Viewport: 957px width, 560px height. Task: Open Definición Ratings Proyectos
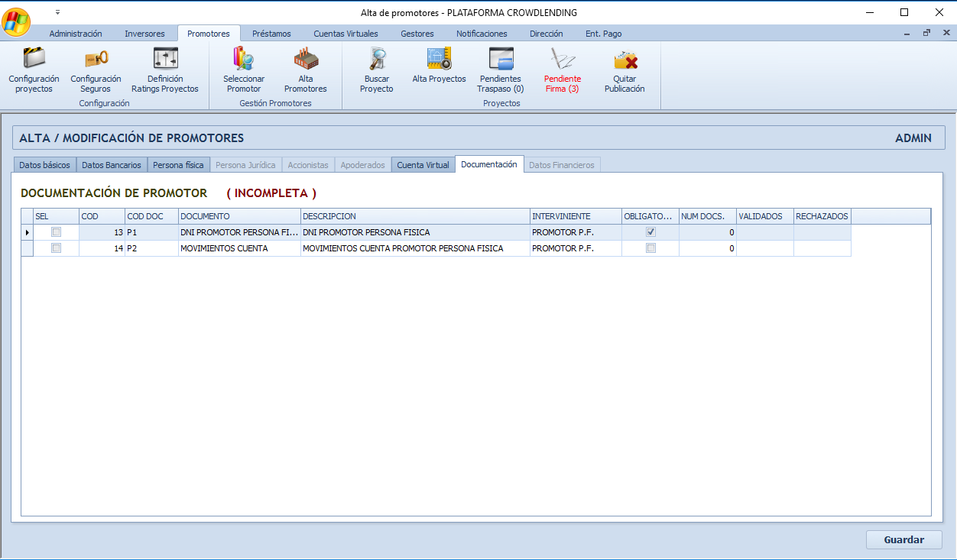point(165,70)
